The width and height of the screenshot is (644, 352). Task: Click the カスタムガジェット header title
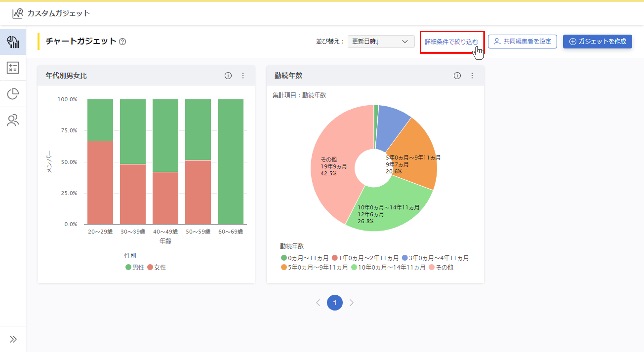(59, 13)
